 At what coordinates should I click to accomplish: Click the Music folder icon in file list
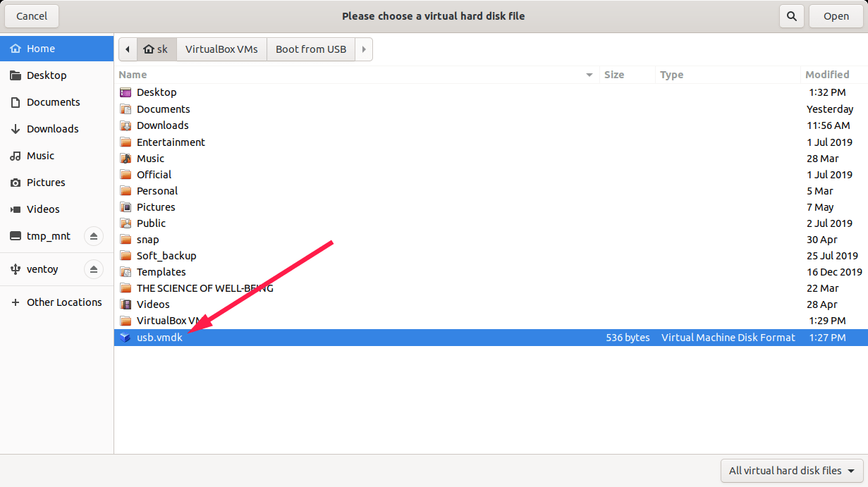point(126,159)
